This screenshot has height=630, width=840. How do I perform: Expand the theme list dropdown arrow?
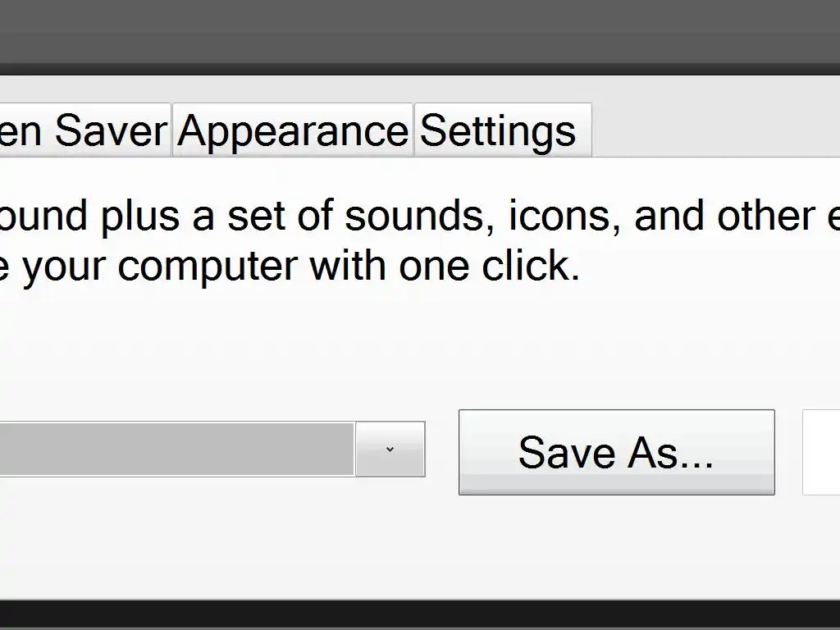(x=390, y=449)
